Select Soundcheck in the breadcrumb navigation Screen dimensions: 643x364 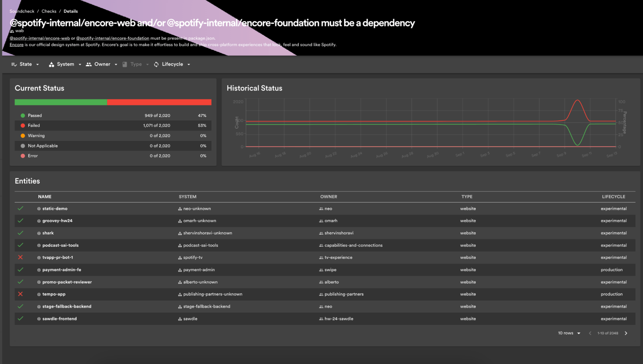(22, 11)
